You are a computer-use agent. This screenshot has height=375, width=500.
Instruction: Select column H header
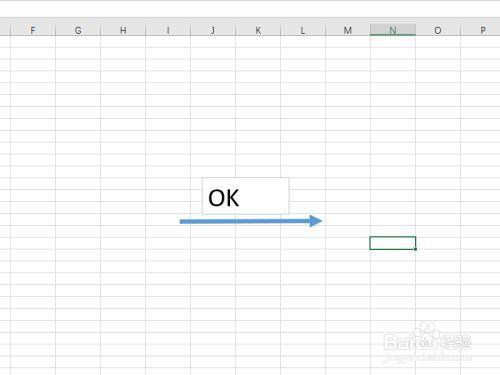pos(123,30)
